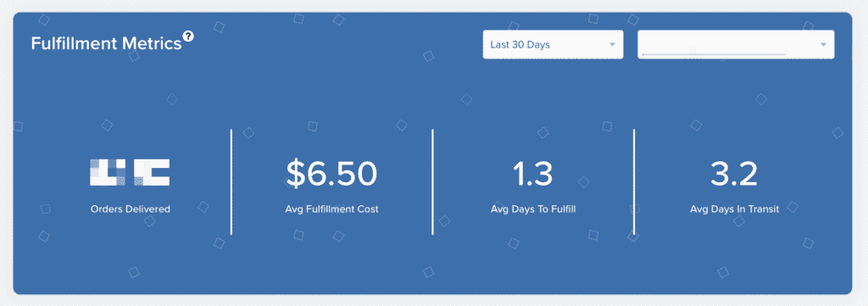Open the help question mark beside Fulfillment Metrics
868x306 pixels.
coord(188,36)
